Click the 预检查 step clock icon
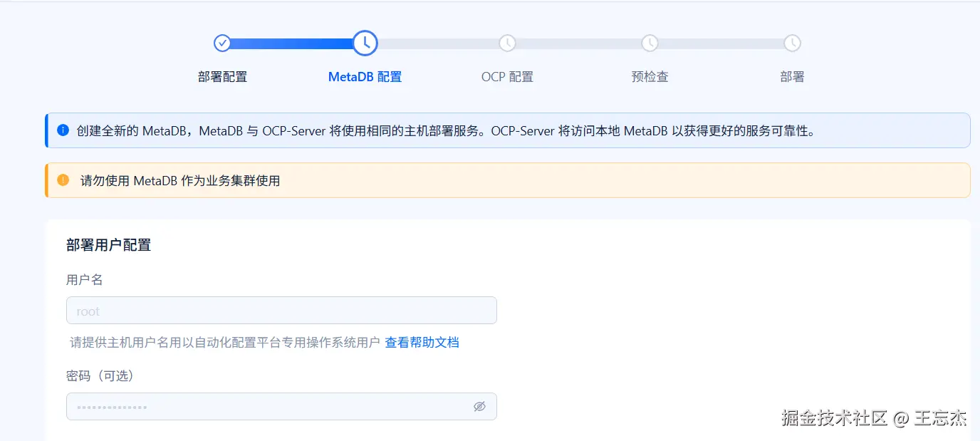Image resolution: width=980 pixels, height=441 pixels. coord(650,43)
